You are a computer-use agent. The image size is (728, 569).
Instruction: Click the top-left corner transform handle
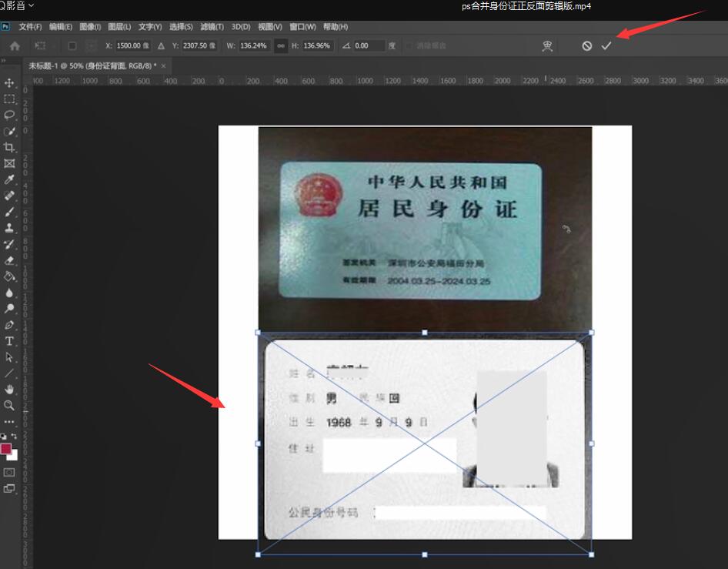tap(258, 333)
